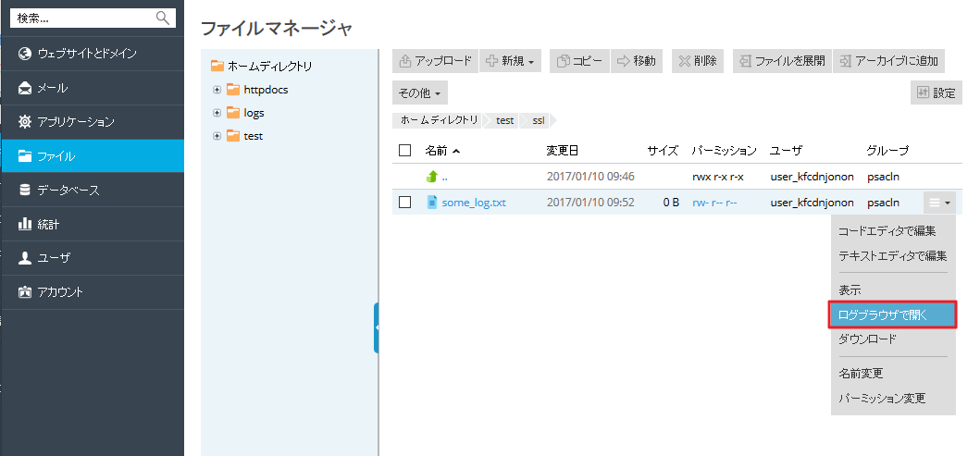Collapse the folder tree panel handle
Viewport: 980px width, 456px height.
tap(377, 327)
